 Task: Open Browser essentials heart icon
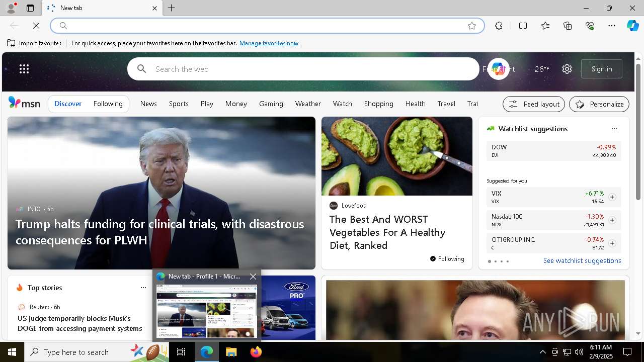(x=590, y=26)
